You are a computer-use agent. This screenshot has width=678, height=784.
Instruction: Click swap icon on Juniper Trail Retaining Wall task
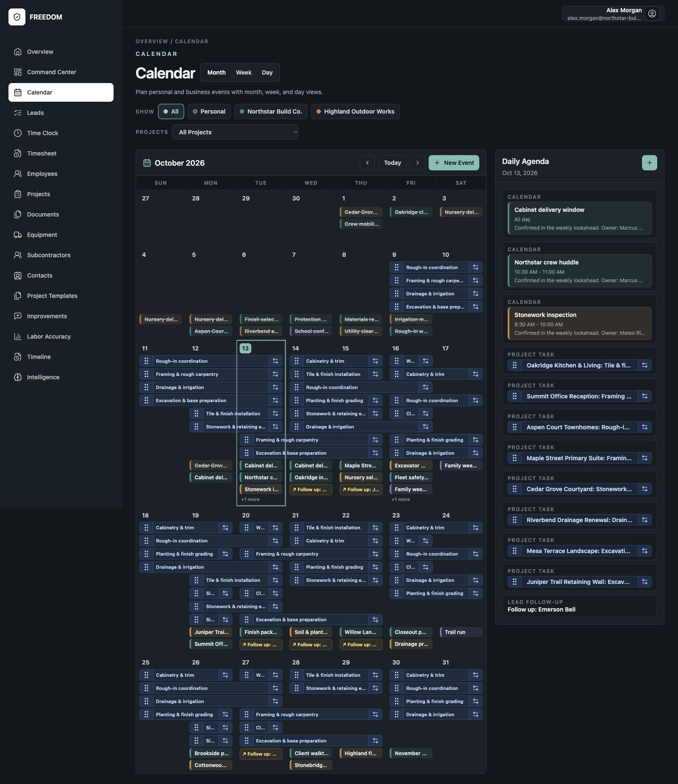[645, 582]
